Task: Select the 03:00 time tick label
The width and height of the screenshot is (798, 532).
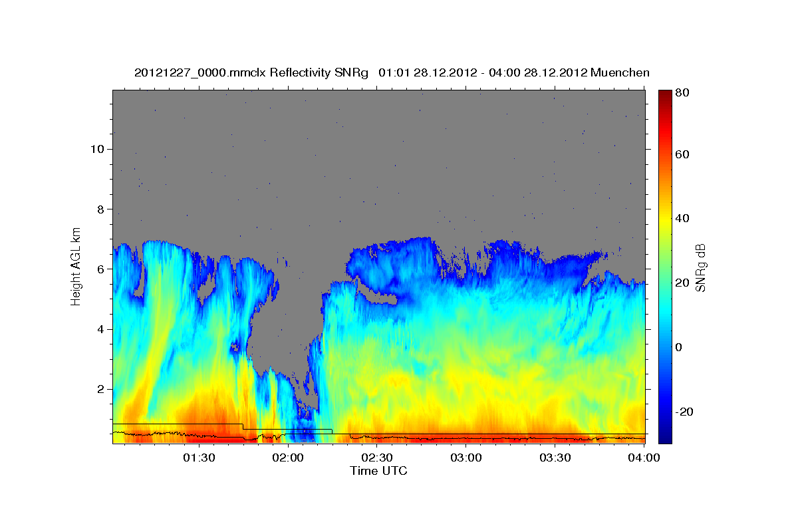Action: [466, 458]
